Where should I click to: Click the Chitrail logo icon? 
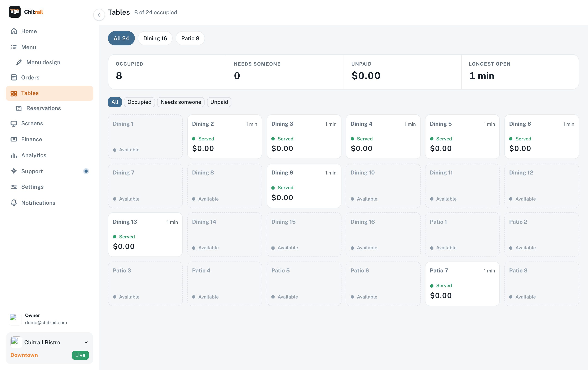[15, 12]
